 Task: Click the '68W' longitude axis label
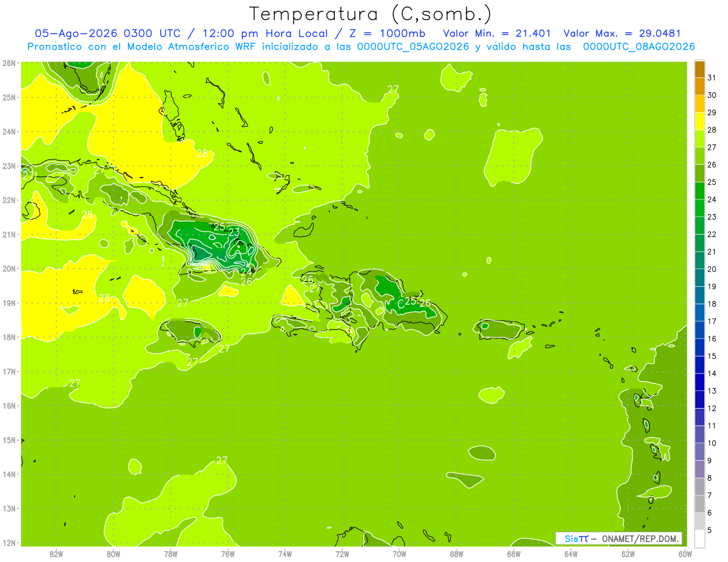[456, 554]
